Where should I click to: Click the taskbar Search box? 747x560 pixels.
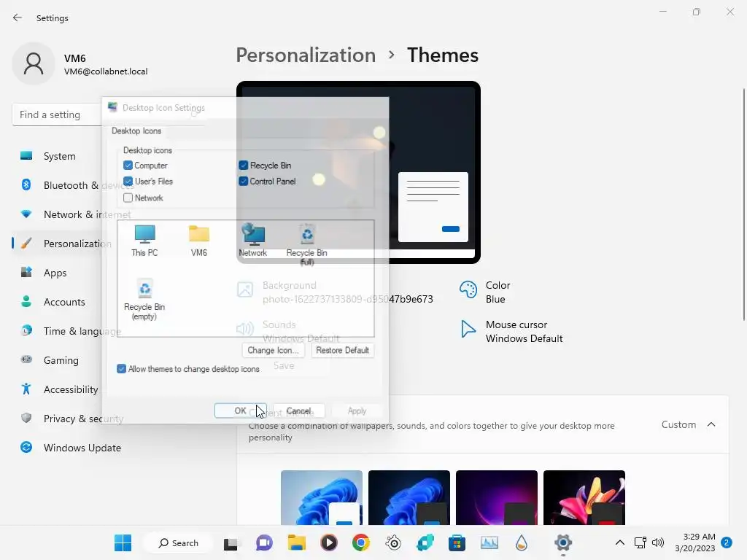(178, 542)
